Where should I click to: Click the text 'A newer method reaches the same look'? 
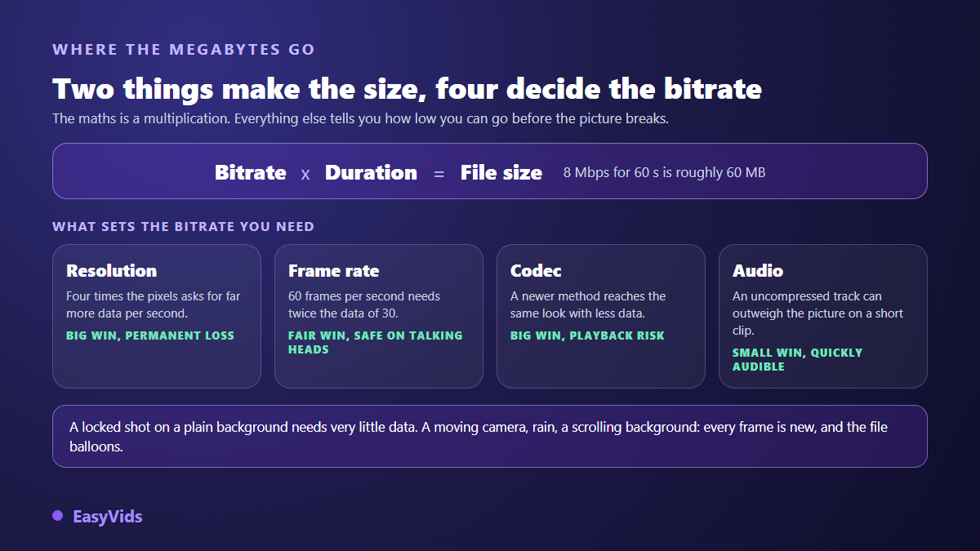pos(588,304)
